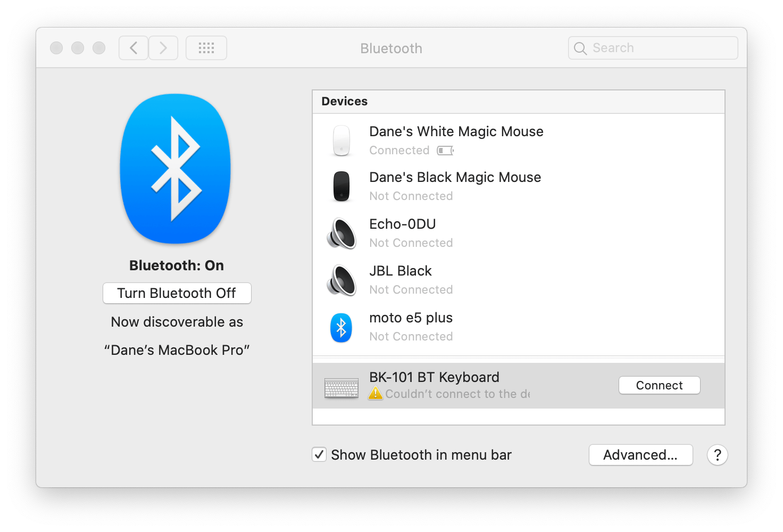Click the forward navigation arrow

click(x=163, y=47)
